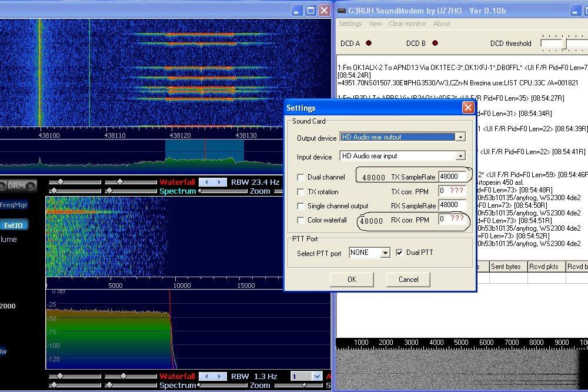Open the About menu
588x392 pixels.
[442, 24]
